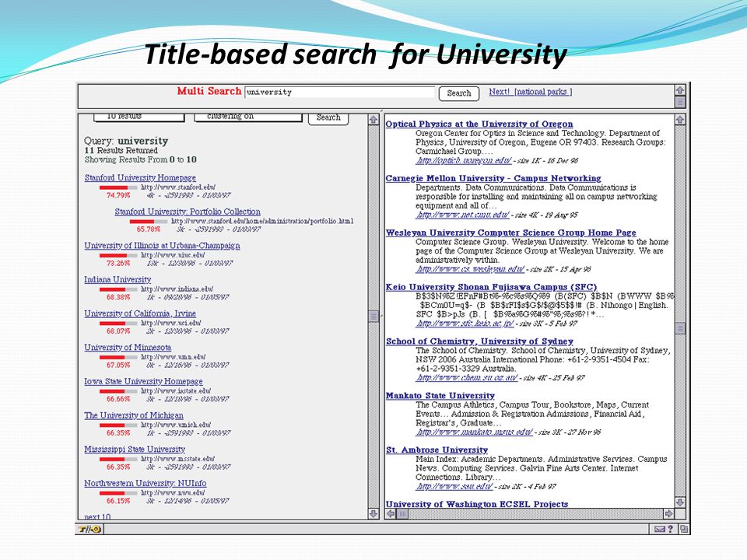Open Iowa State University Homepage link
The height and width of the screenshot is (560, 747).
[x=143, y=381]
